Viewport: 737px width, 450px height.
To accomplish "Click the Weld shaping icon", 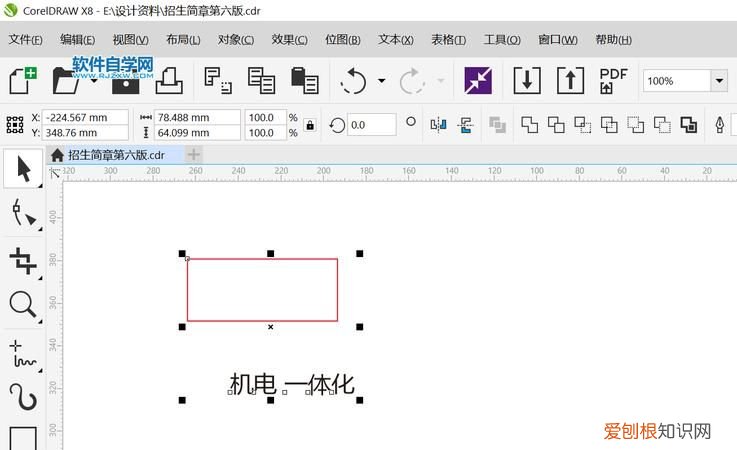I will (529, 125).
